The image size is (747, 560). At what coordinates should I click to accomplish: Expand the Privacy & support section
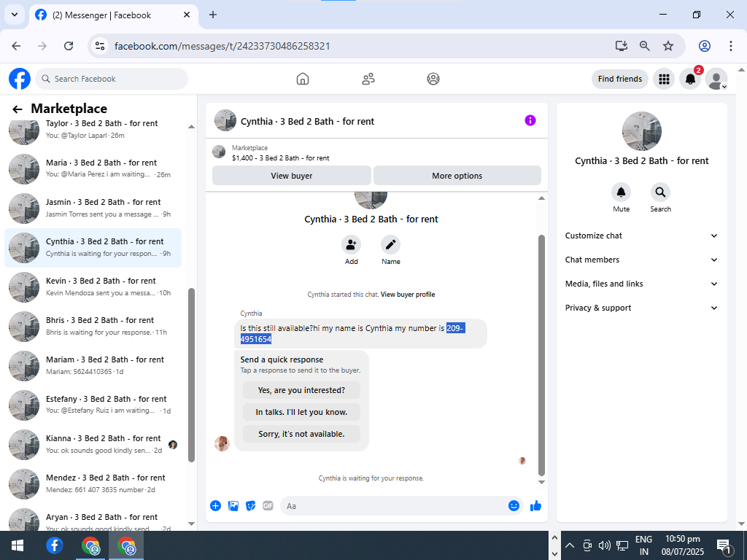(x=641, y=308)
